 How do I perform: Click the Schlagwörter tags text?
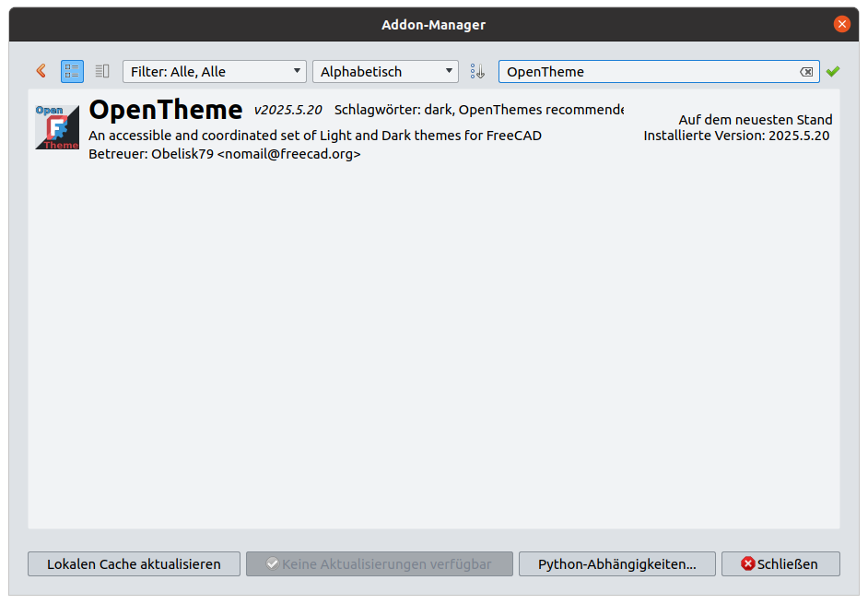coord(478,110)
